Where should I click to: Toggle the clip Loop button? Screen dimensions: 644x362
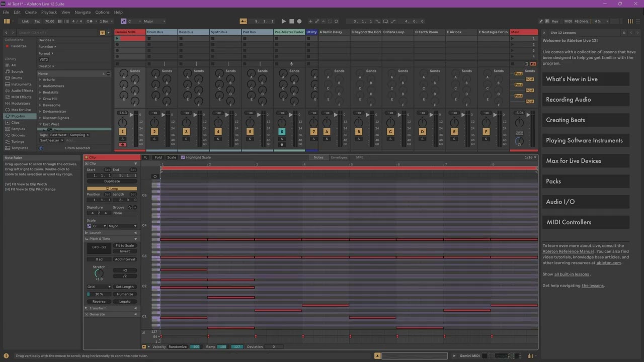pyautogui.click(x=112, y=189)
